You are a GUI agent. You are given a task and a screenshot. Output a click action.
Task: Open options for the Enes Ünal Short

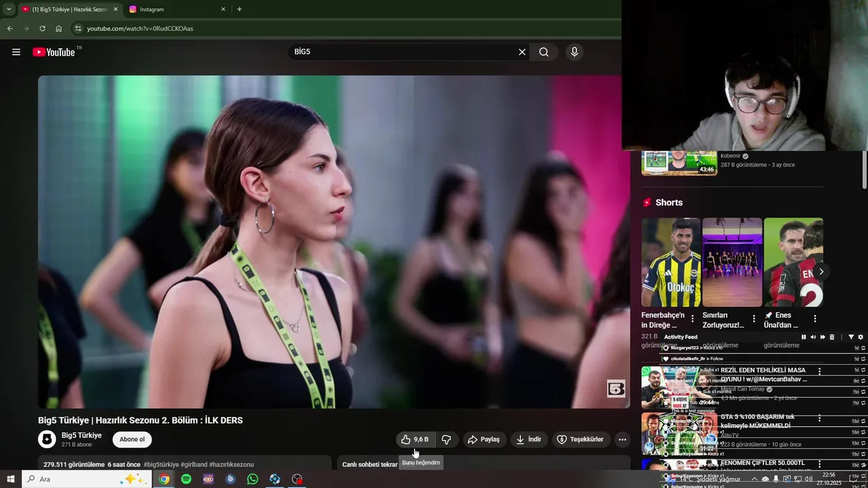point(815,319)
